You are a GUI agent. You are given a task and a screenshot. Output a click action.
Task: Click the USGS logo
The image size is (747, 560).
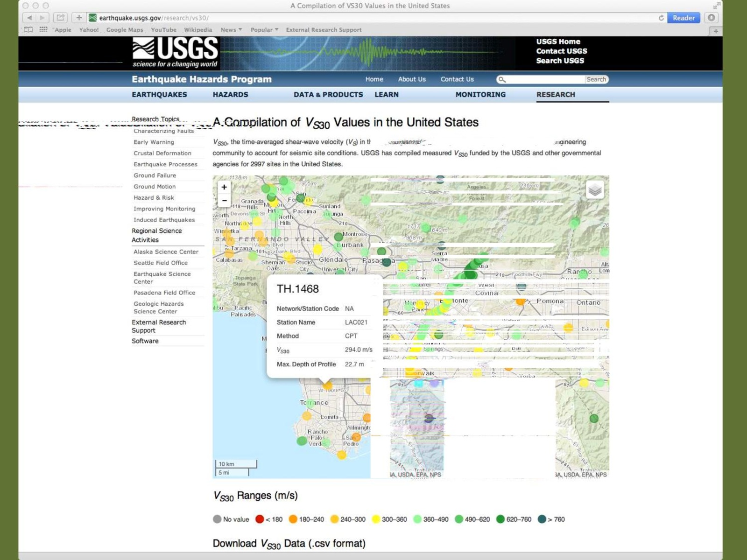point(175,53)
